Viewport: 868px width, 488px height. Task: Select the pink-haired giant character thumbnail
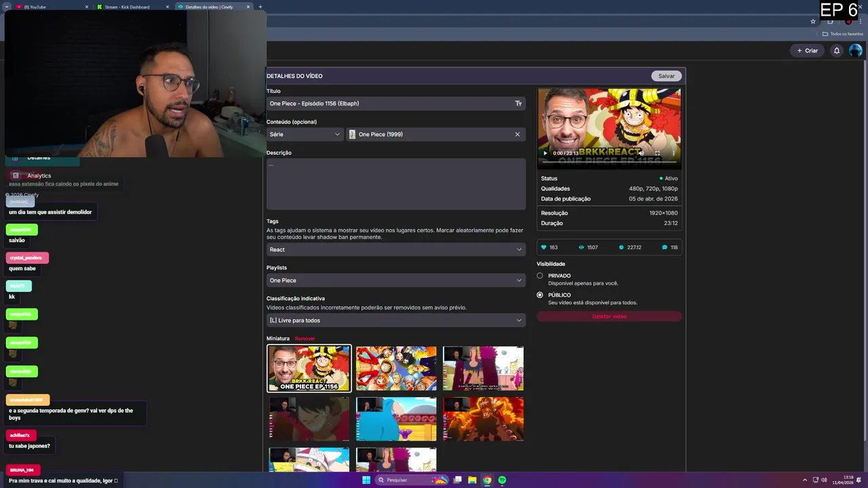pos(483,369)
